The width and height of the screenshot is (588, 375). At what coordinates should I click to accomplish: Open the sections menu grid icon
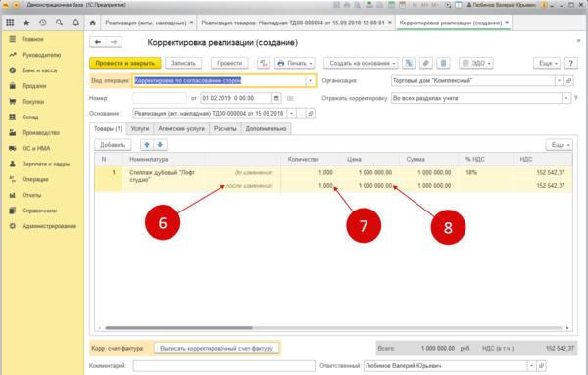tap(10, 23)
